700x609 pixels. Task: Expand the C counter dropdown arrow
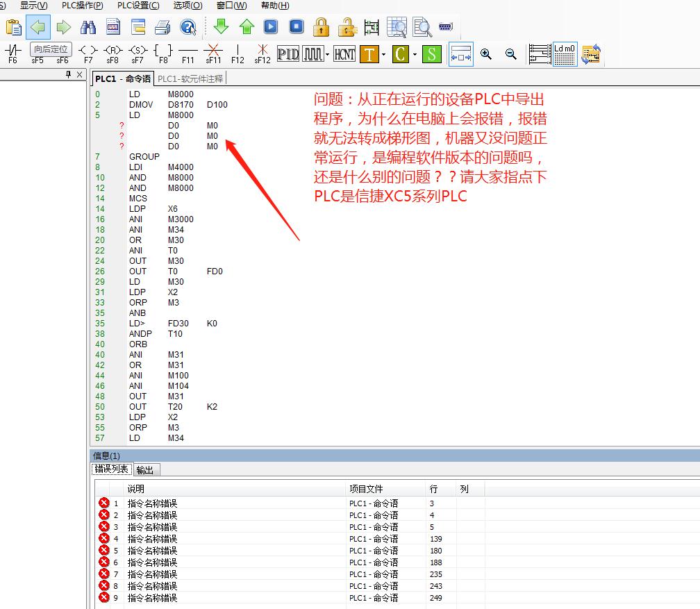pyautogui.click(x=415, y=54)
